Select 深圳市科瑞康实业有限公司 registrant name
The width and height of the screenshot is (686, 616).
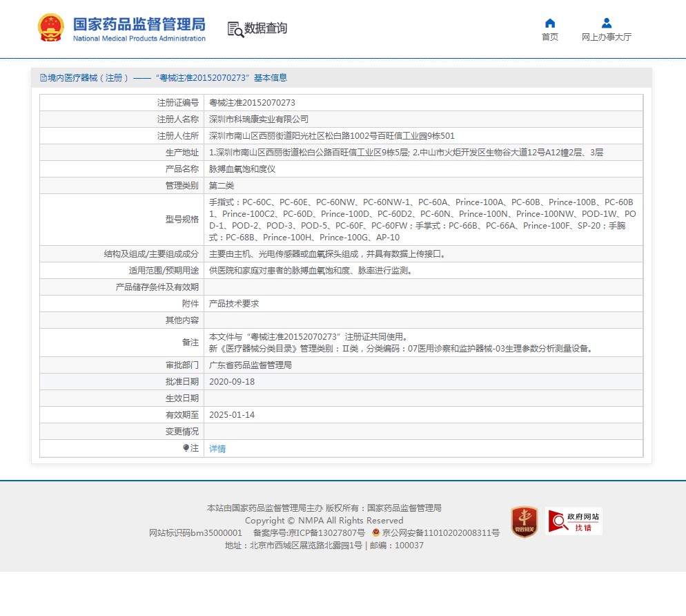click(x=259, y=119)
